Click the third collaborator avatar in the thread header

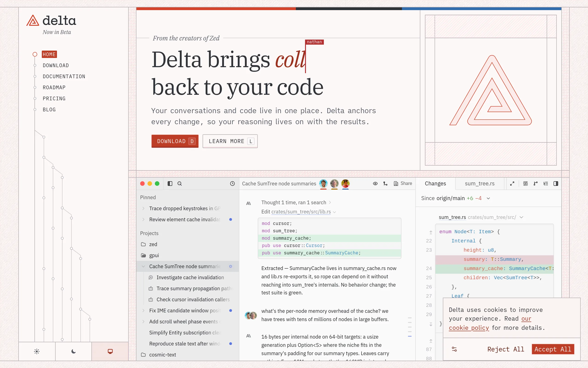[x=345, y=184]
